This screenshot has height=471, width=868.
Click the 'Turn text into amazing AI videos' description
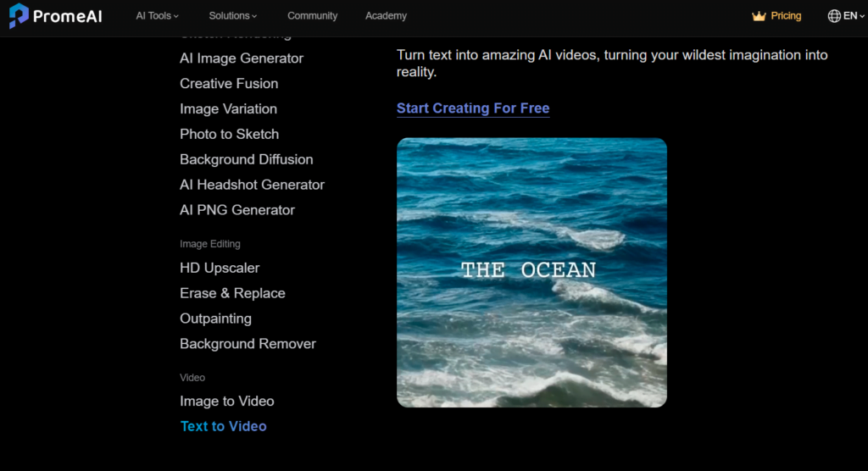click(x=612, y=63)
